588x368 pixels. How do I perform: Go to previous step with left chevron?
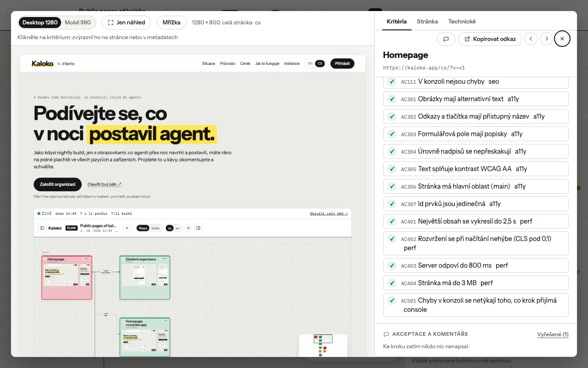coord(531,39)
